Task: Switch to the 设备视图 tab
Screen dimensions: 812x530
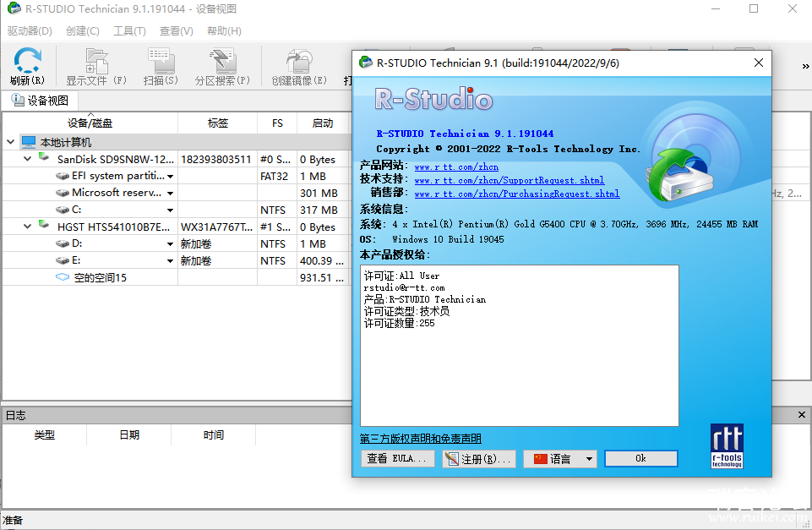Action: (x=40, y=101)
